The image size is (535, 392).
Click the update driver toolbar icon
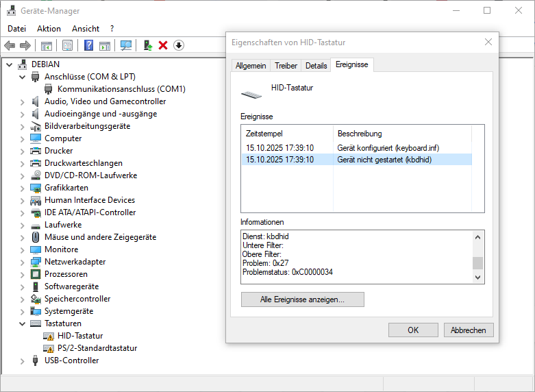pos(147,45)
